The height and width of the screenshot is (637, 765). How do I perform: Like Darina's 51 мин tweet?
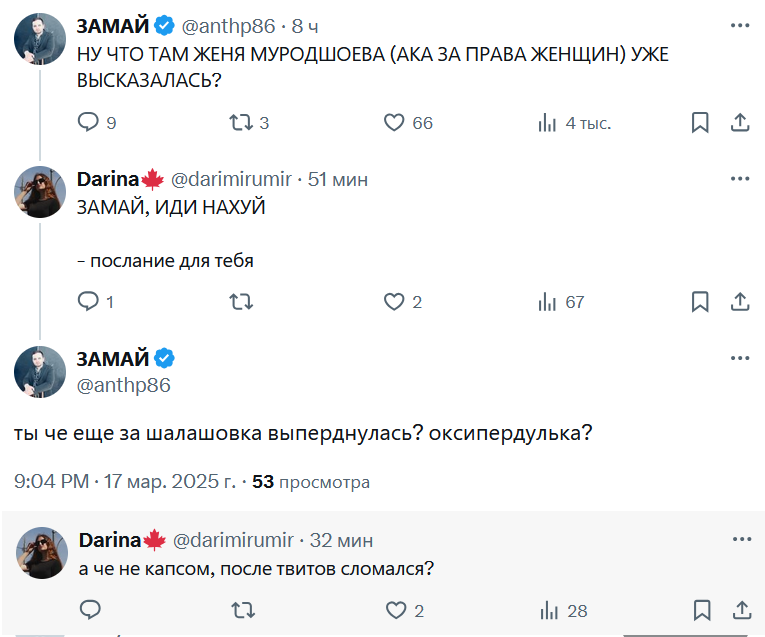click(394, 301)
